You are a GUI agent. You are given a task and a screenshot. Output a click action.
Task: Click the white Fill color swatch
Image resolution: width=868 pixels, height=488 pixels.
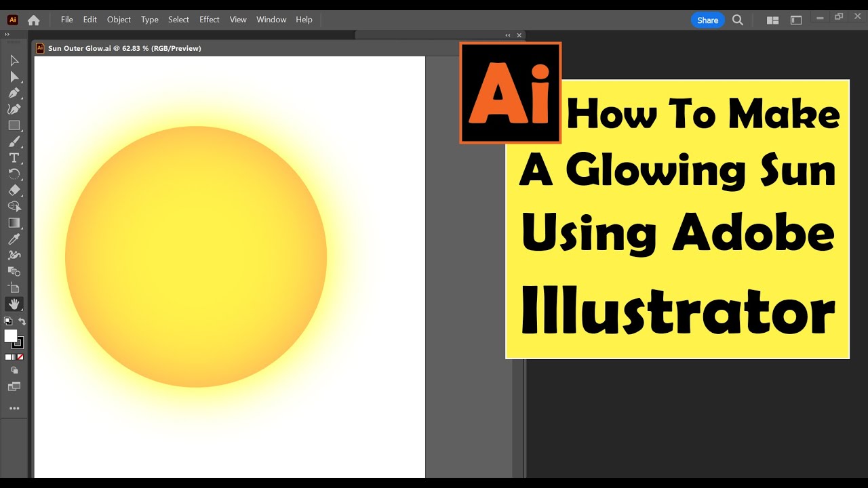[11, 336]
